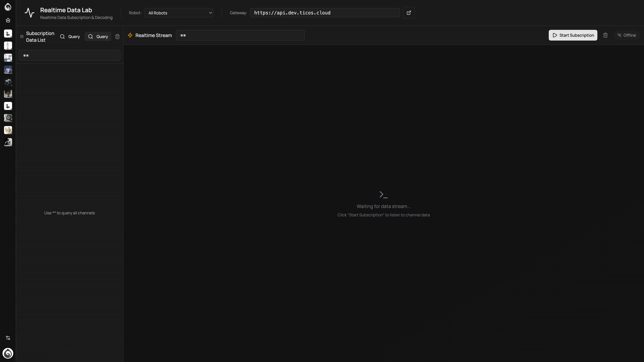Select the wooden humanoid robot thumbnail
Screen dimensions: 644x362
click(x=8, y=130)
